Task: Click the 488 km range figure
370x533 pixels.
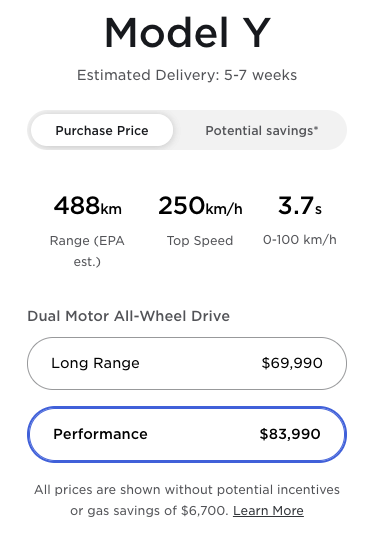Action: (x=87, y=206)
